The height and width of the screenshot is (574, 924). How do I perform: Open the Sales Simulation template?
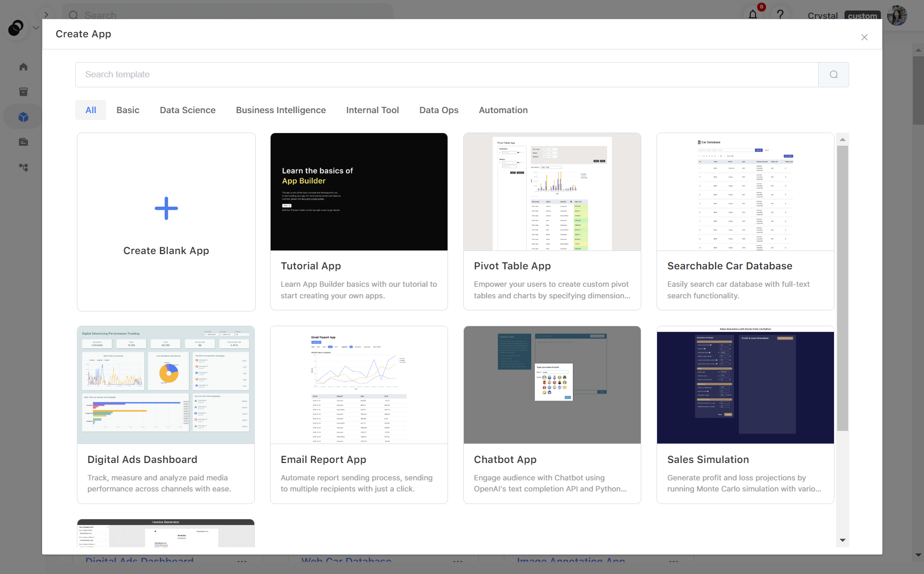(746, 415)
